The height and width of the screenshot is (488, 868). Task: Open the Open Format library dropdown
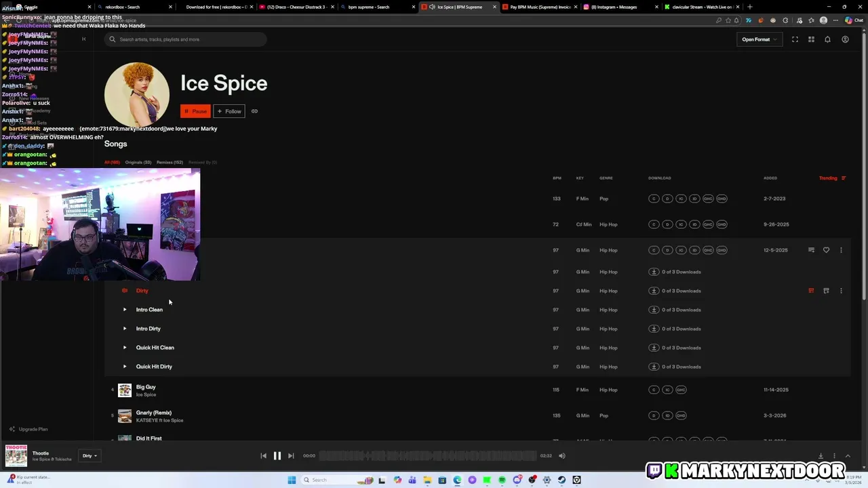[x=759, y=39]
